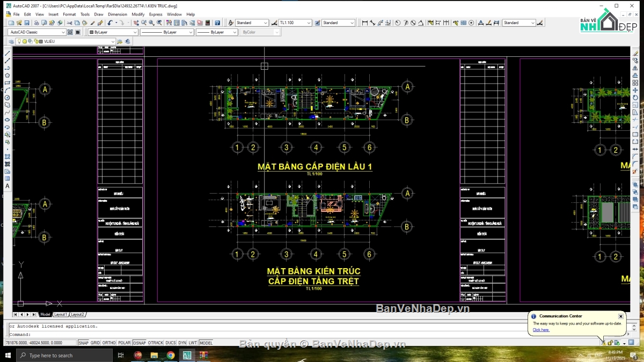Click the Undo arrow icon

point(109,23)
